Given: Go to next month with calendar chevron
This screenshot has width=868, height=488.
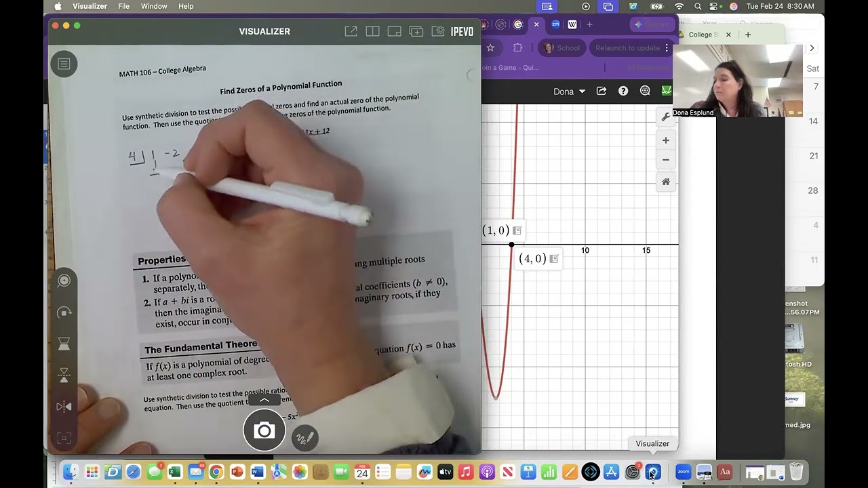Looking at the screenshot, I should click(812, 48).
